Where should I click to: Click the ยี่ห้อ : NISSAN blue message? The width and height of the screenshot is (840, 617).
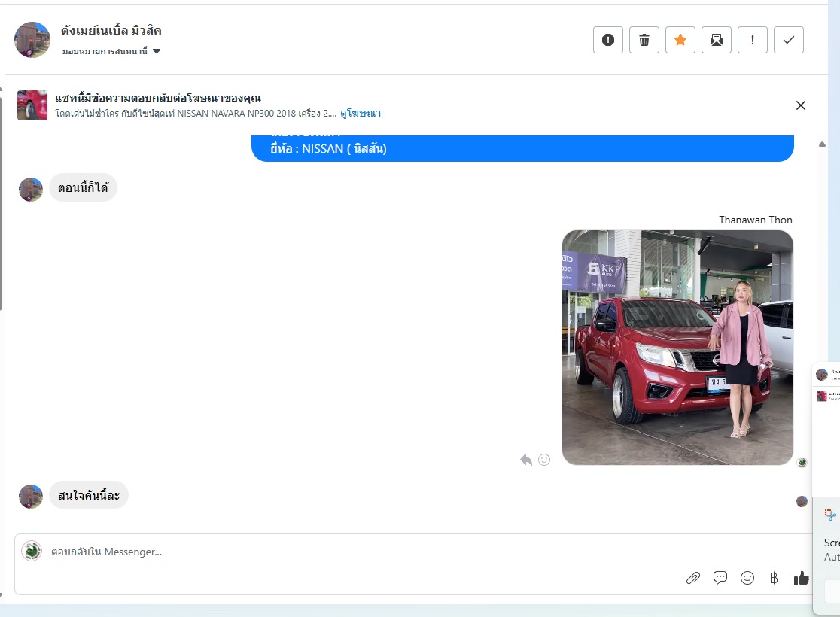pos(522,148)
